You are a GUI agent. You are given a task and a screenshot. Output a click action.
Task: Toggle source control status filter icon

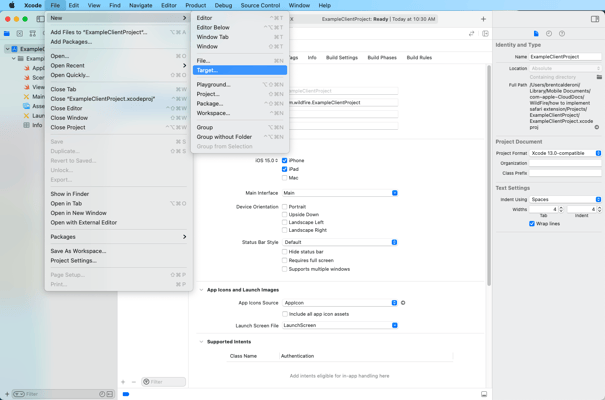click(x=110, y=394)
